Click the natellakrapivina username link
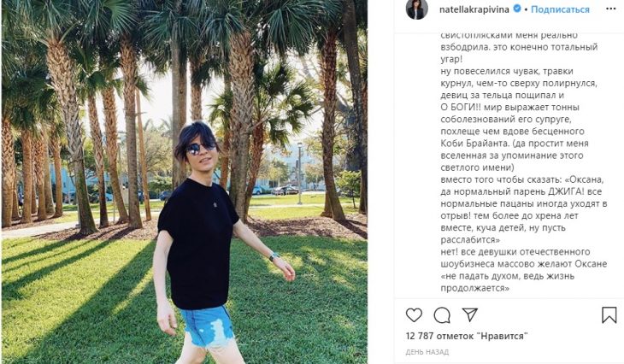 click(x=474, y=9)
